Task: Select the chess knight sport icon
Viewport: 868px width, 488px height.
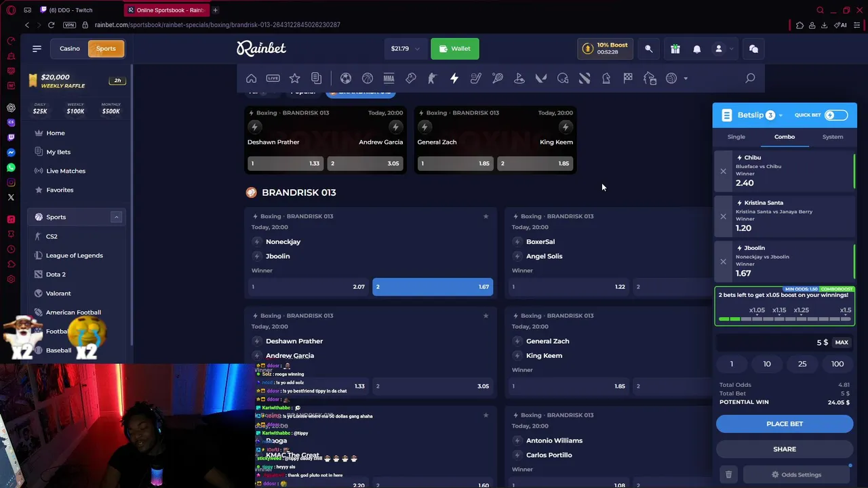Action: 606,79
